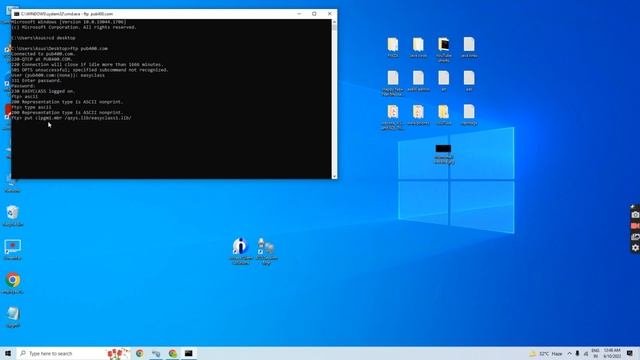This screenshot has width=640, height=360.
Task: Click the ftp put clpgm1.mbr command line
Action: click(x=72, y=118)
